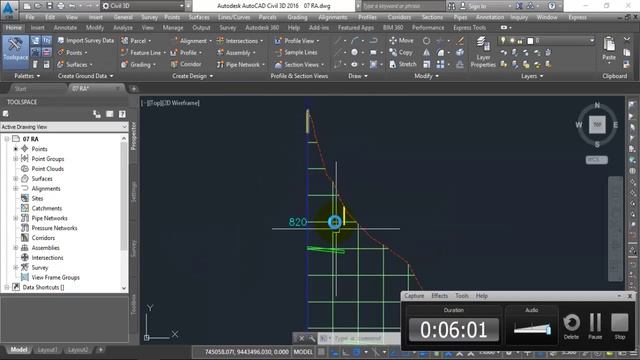Select the Circle draw tool
The image size is (640, 360).
(354, 52)
